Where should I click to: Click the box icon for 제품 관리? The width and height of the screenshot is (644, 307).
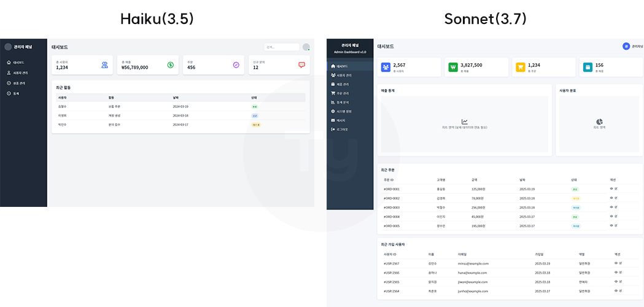(x=333, y=84)
